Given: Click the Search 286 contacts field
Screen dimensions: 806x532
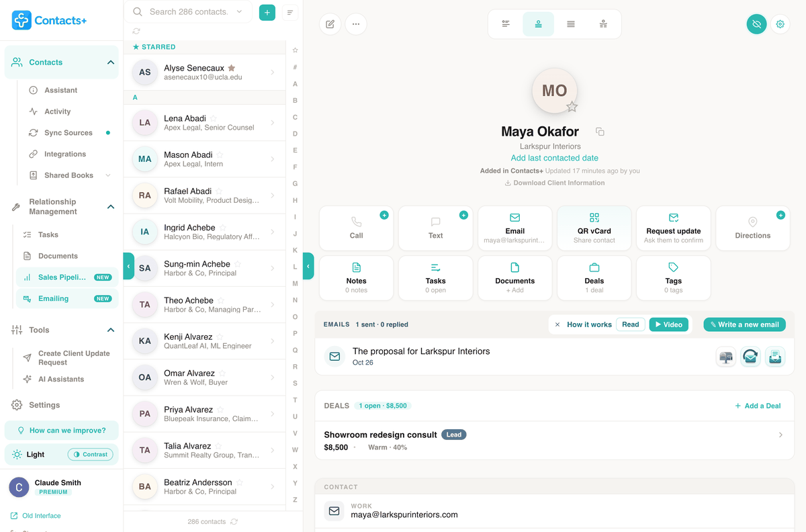Looking at the screenshot, I should pos(188,12).
